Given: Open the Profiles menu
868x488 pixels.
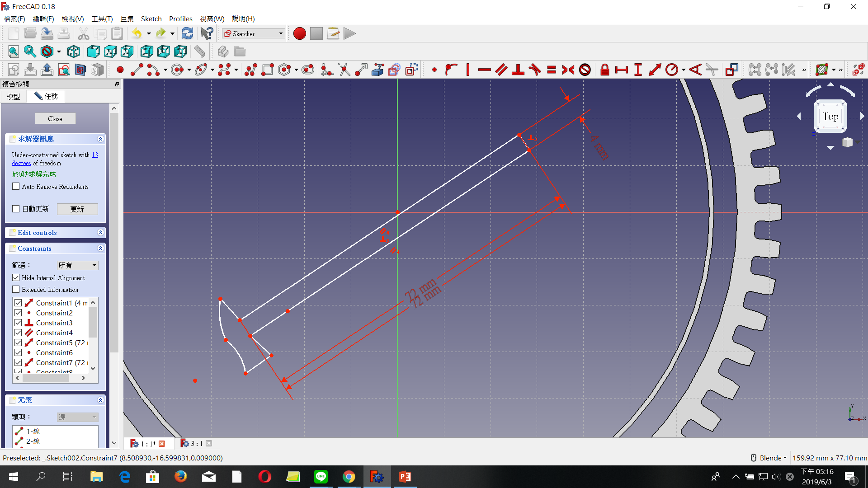Looking at the screenshot, I should [180, 19].
